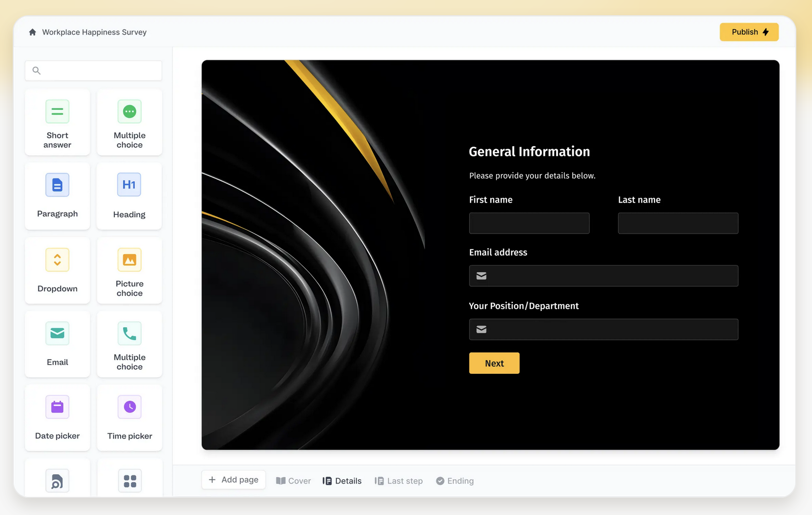Open the search icon in the sidebar

pos(36,70)
